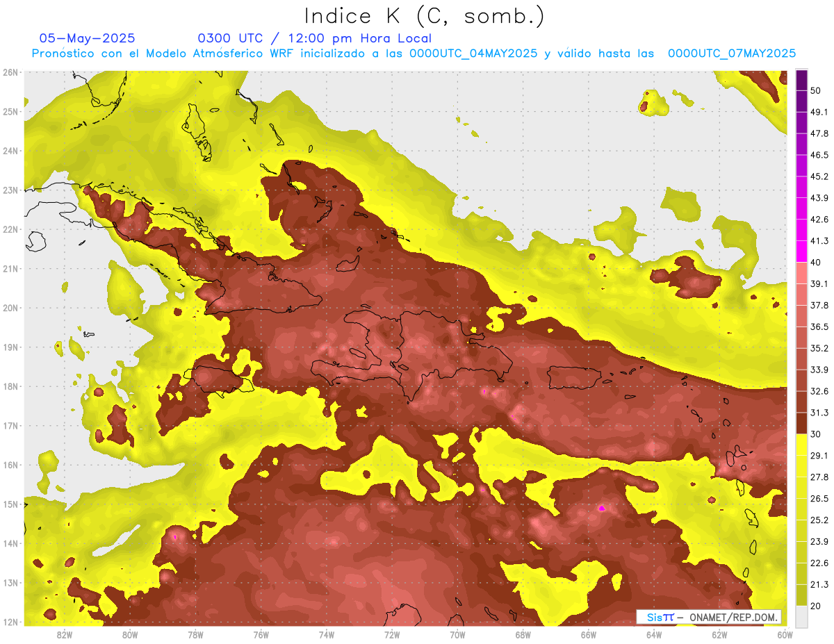Click the "26N" latitude label
Screen dimensions: 834x644
tap(10, 72)
